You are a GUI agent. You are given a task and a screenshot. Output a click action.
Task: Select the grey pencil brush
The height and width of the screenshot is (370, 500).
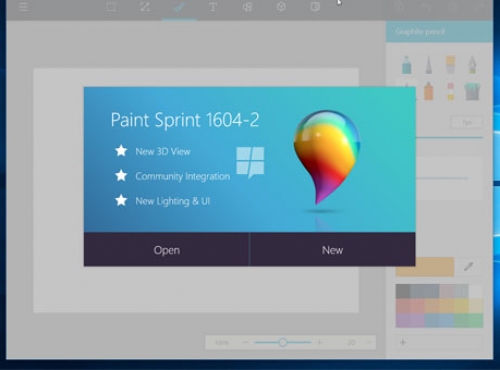(x=429, y=64)
